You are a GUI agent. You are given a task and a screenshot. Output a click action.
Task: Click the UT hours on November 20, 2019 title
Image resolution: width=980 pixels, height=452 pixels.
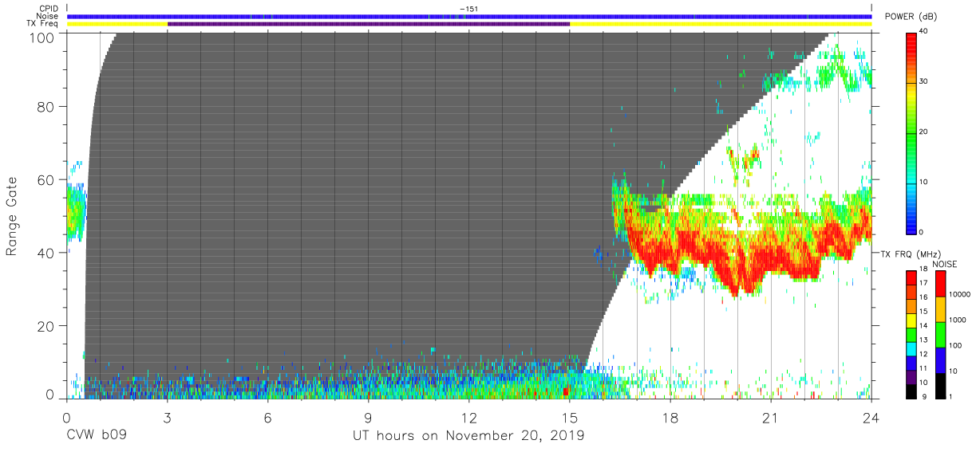[x=469, y=436]
